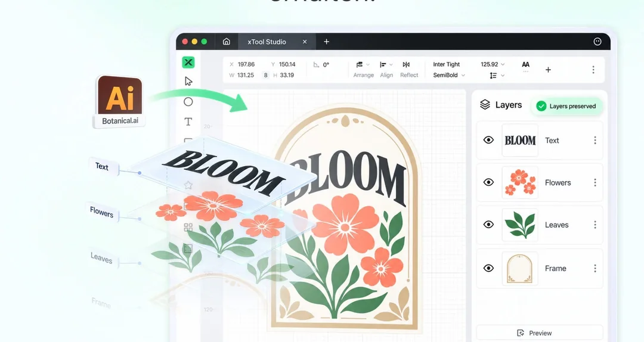Select the Leaves layer thumbnail
The image size is (644, 342).
click(x=520, y=225)
